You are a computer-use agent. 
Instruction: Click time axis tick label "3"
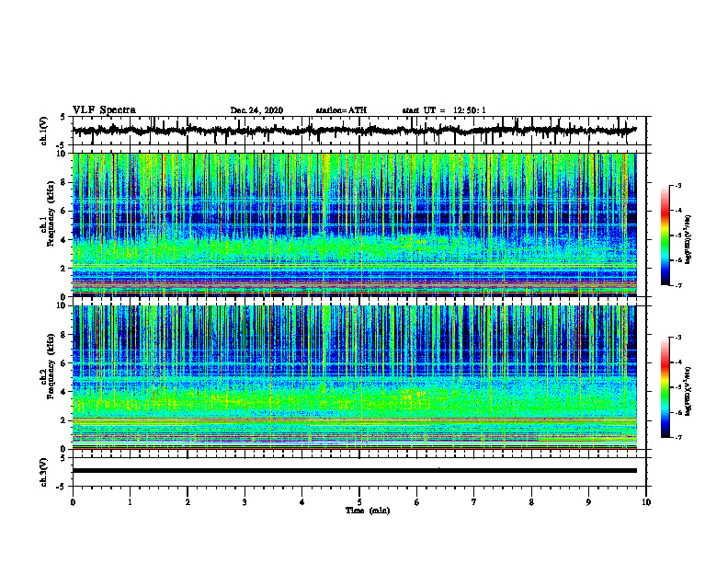pos(245,502)
